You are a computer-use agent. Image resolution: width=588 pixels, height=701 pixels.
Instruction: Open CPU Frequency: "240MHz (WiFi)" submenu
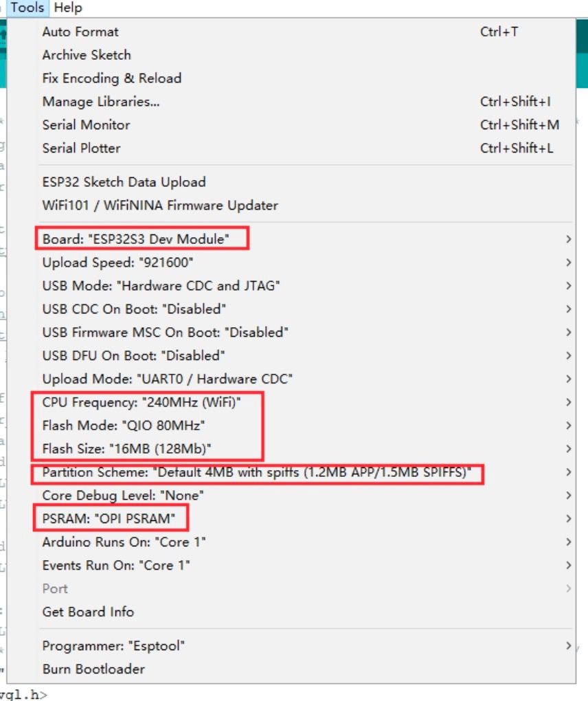point(291,402)
